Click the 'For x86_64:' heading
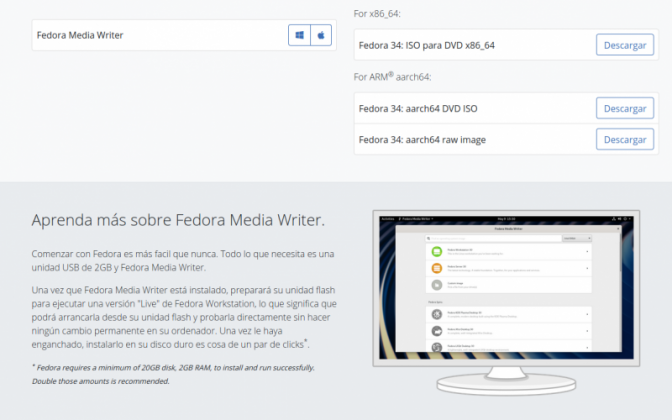This screenshot has height=420, width=672. 377,14
